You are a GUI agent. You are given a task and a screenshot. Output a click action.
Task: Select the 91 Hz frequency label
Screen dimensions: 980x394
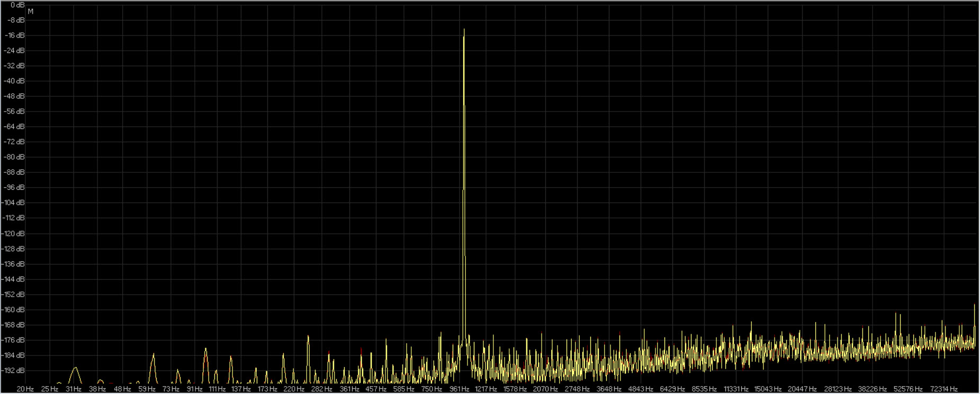194,389
